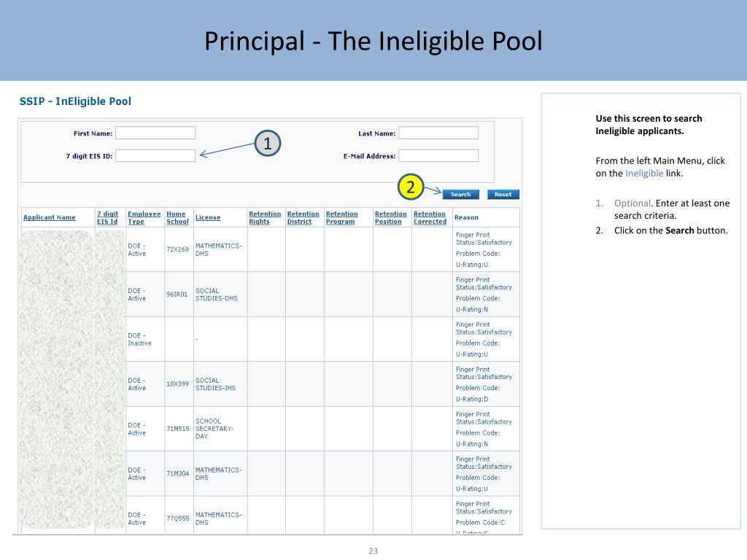The height and width of the screenshot is (560, 747).
Task: Click the blue Search button
Action: (460, 194)
